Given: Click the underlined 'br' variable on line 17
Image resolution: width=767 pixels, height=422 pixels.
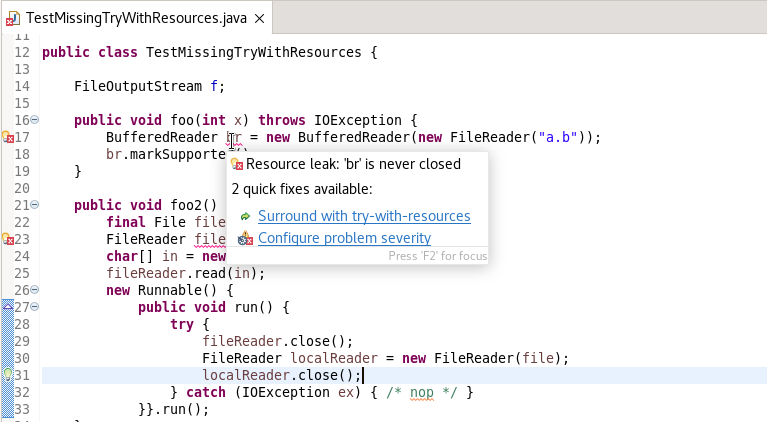Looking at the screenshot, I should (234, 137).
